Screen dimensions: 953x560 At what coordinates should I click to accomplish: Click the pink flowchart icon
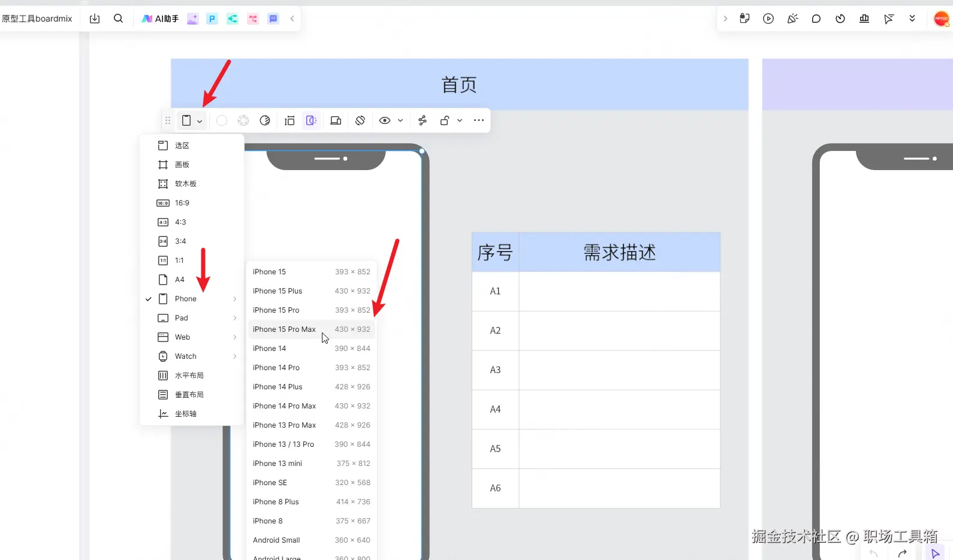[x=253, y=19]
